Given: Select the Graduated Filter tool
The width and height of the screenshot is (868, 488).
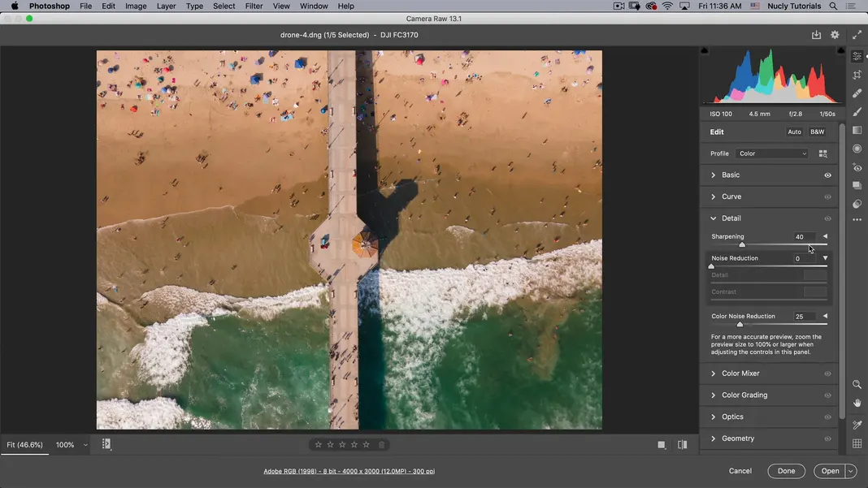Looking at the screenshot, I should tap(857, 130).
